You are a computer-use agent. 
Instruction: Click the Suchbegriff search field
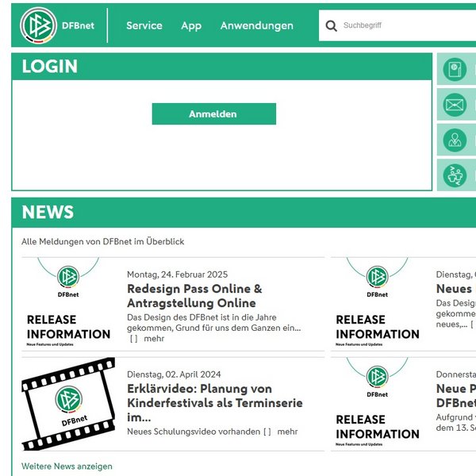point(405,25)
